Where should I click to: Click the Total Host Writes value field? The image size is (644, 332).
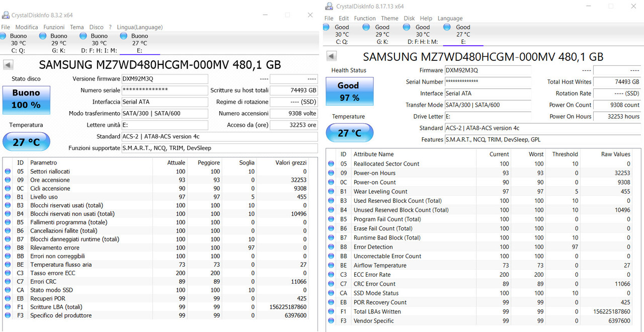617,81
